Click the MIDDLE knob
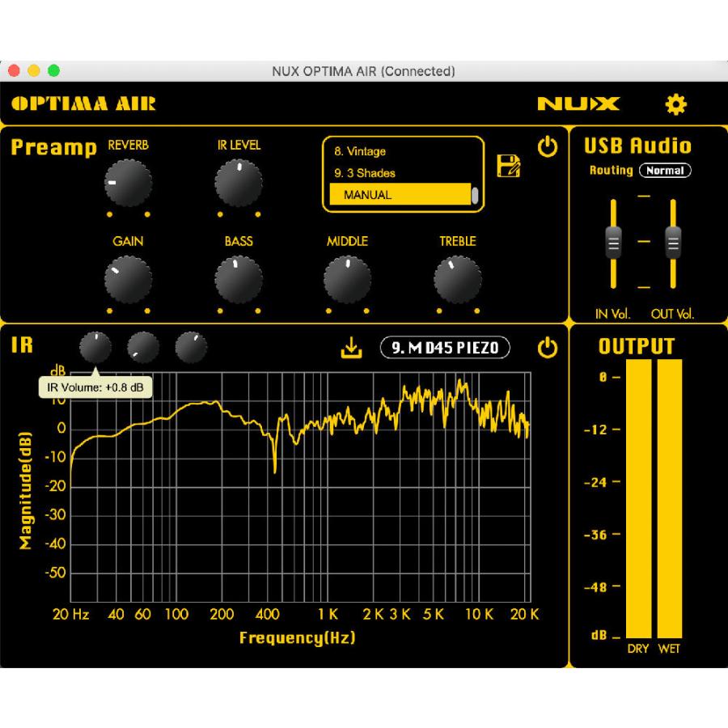The image size is (728, 728). click(x=347, y=280)
